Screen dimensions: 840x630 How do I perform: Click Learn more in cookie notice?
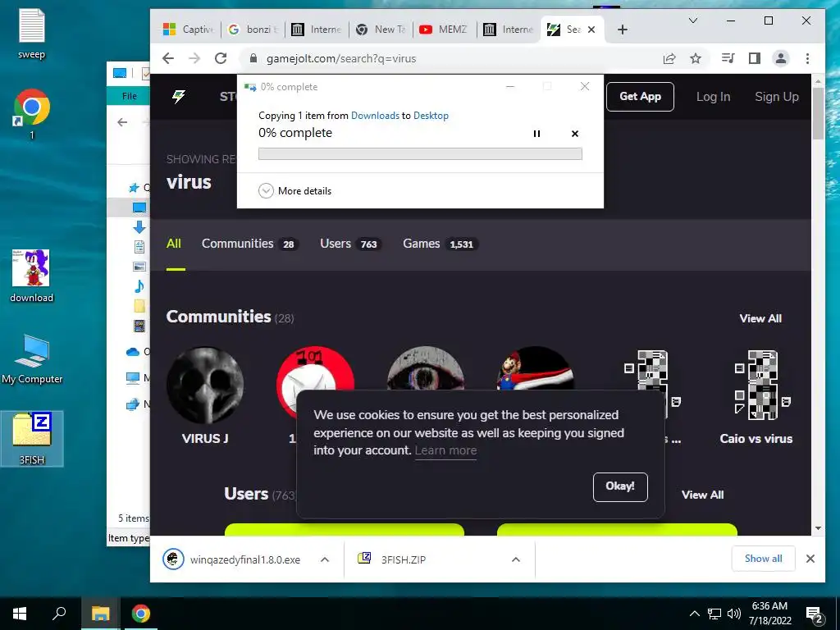[x=445, y=450]
